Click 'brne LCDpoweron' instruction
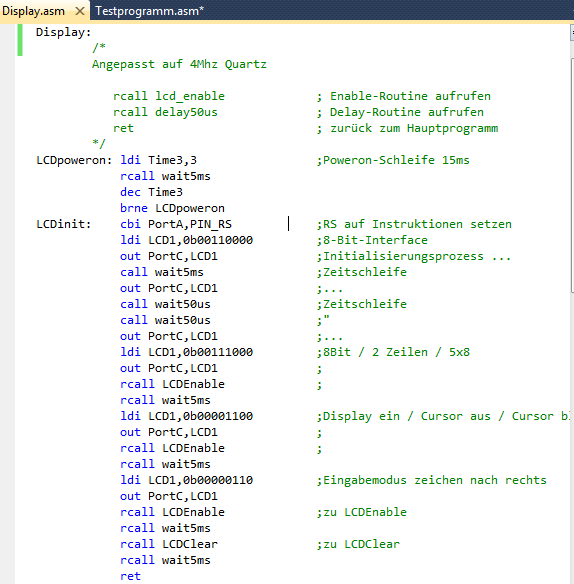This screenshot has height=584, width=574. (172, 208)
